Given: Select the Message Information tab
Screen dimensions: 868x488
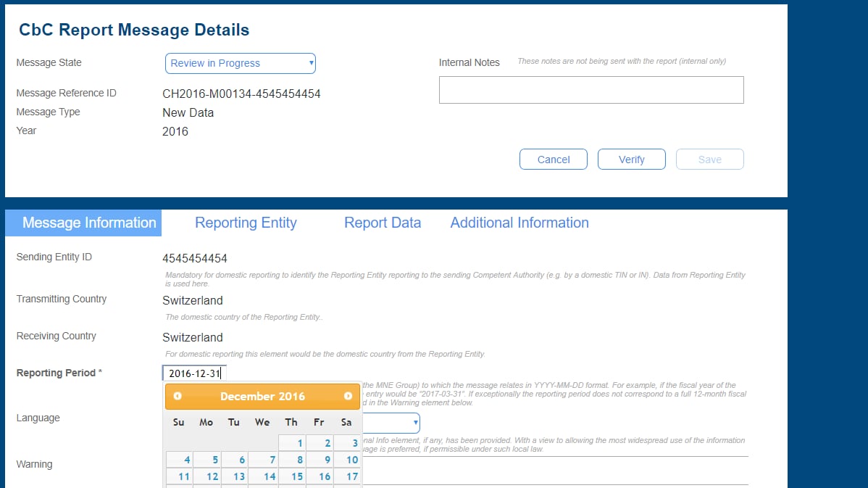Looking at the screenshot, I should pyautogui.click(x=83, y=223).
